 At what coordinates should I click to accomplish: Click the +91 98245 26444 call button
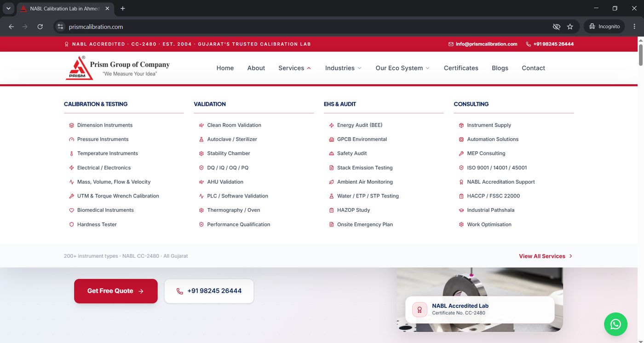[x=209, y=291]
